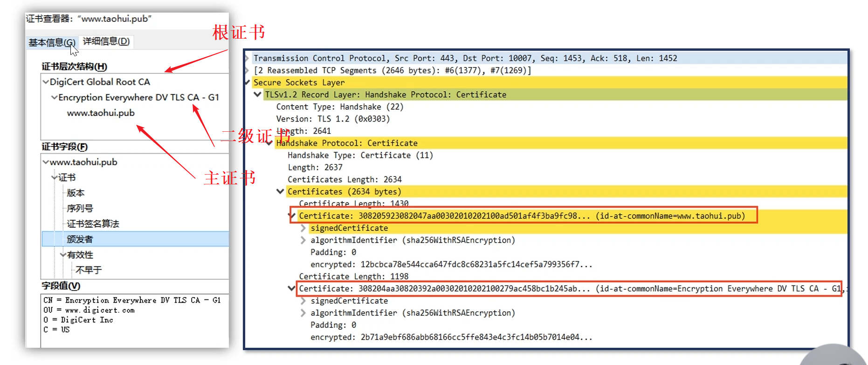Select DigiCert Global Root CA certificate
This screenshot has width=868, height=365.
tap(100, 82)
